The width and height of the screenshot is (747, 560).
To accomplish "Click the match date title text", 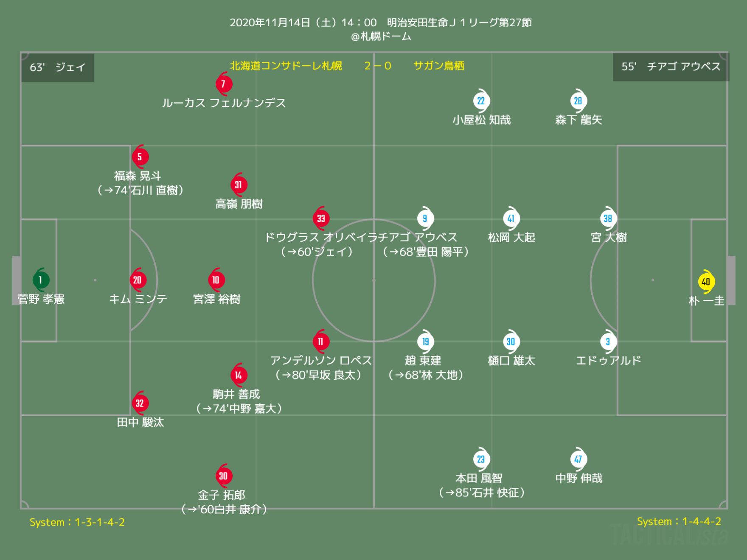I will point(381,22).
